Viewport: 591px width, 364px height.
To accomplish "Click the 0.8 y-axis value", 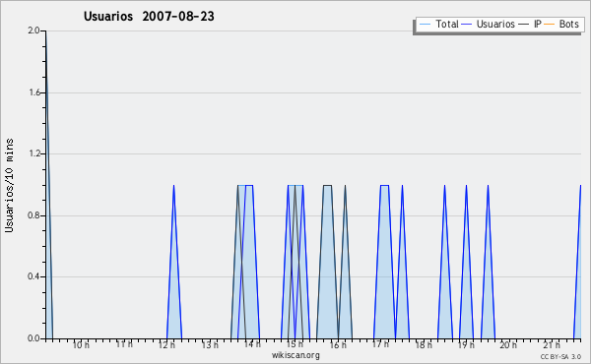I will click(x=33, y=215).
